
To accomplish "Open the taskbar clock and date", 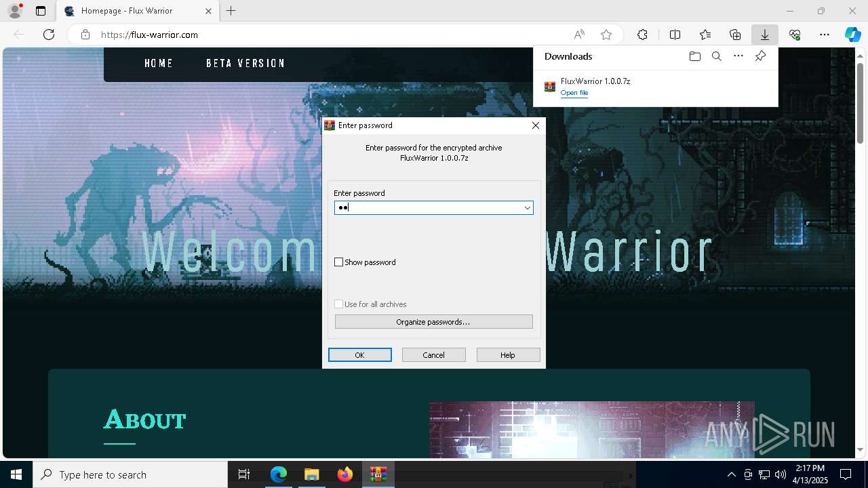I will (x=810, y=474).
